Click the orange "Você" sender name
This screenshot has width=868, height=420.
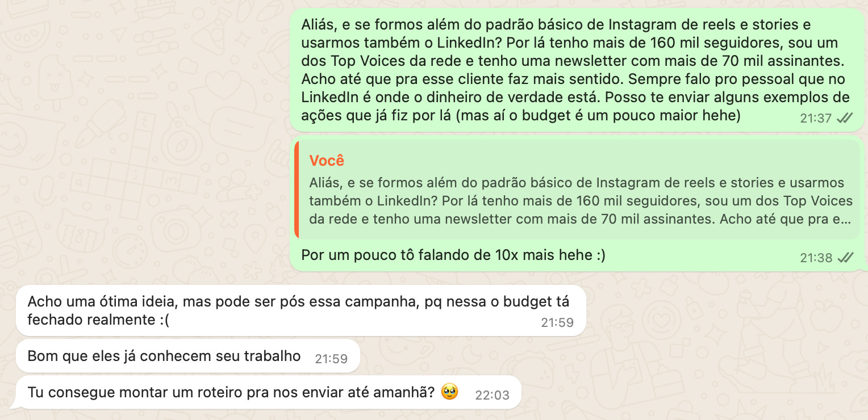click(327, 161)
